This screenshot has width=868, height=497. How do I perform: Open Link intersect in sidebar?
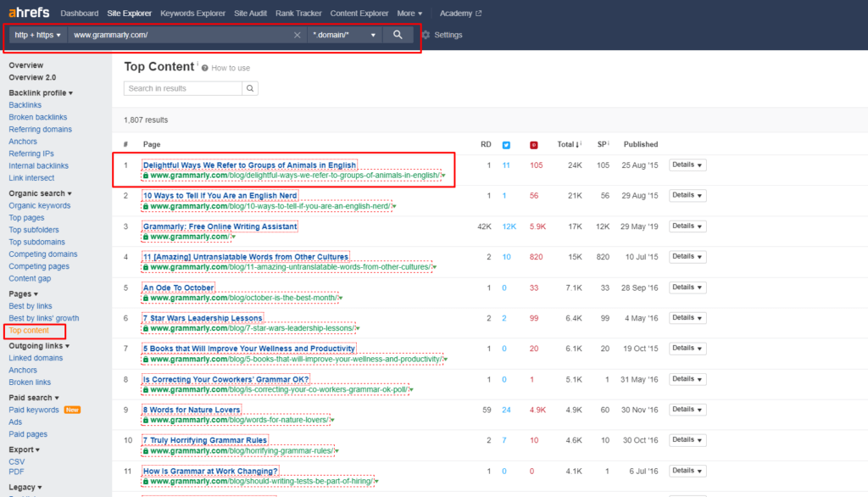[31, 178]
